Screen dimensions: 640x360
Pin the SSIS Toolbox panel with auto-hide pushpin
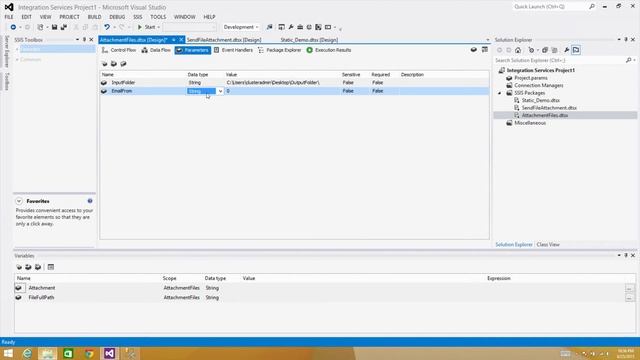coord(84,40)
